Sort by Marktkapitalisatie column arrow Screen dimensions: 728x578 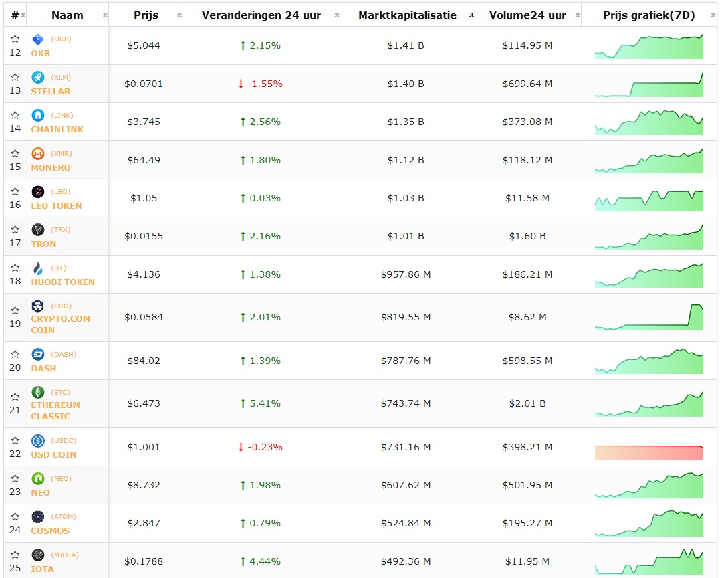pyautogui.click(x=471, y=15)
